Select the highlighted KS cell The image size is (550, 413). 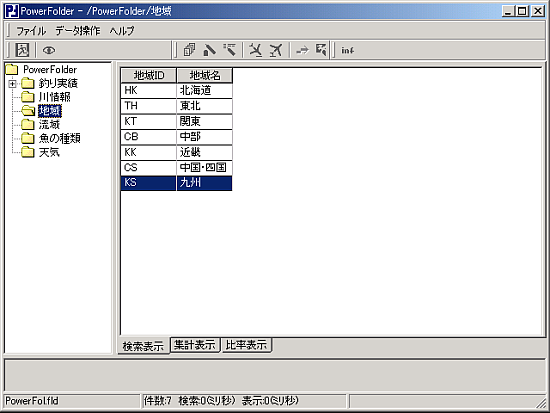tap(148, 183)
